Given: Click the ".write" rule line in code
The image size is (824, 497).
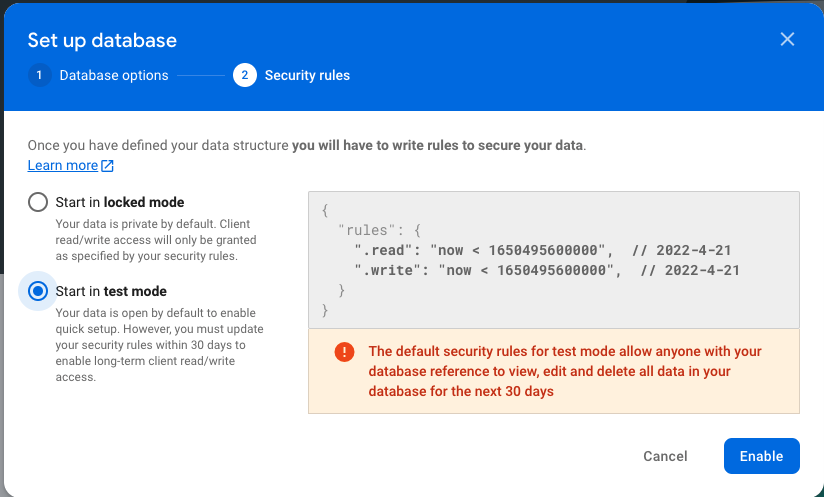Looking at the screenshot, I should (x=546, y=270).
